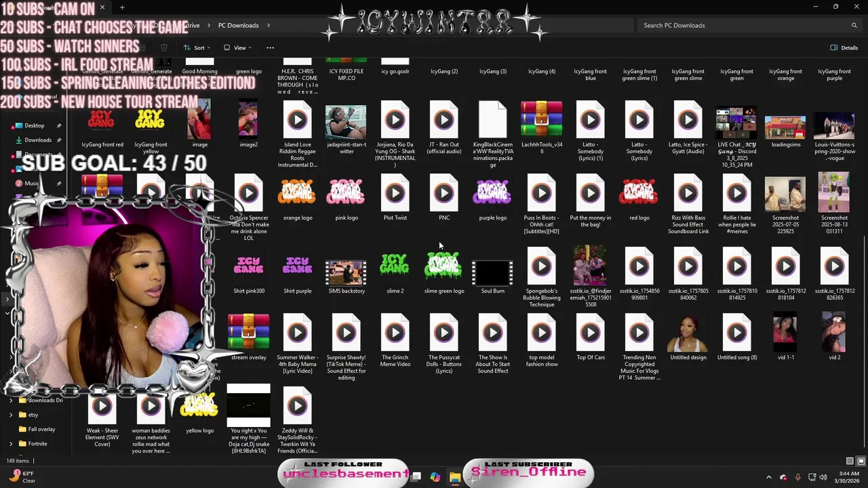Open the Sort dropdown
868x488 pixels.
198,47
